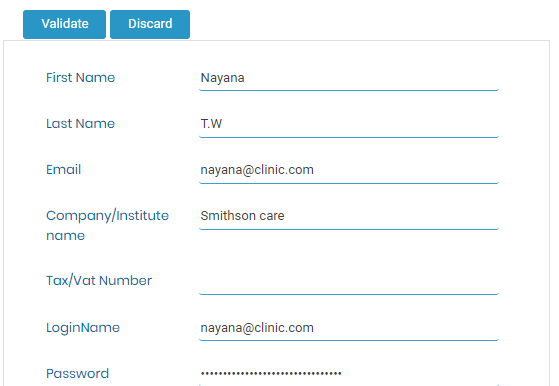
Task: Focus the First Name input field
Action: pos(349,78)
